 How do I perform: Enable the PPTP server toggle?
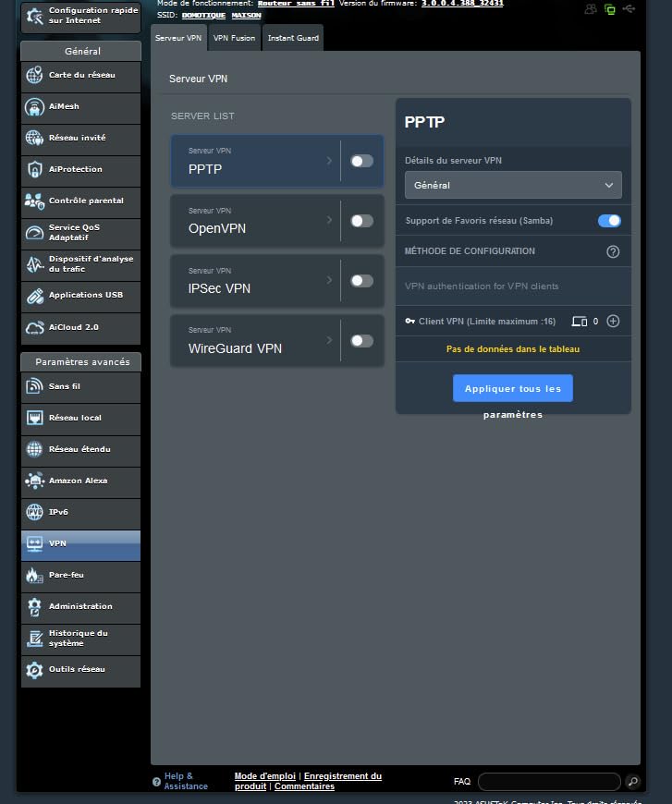pyautogui.click(x=361, y=161)
